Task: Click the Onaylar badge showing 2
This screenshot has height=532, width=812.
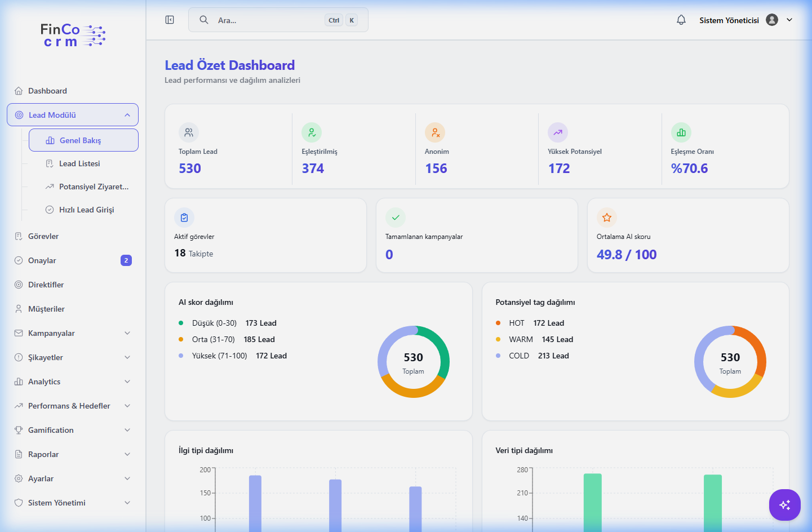Action: [126, 260]
